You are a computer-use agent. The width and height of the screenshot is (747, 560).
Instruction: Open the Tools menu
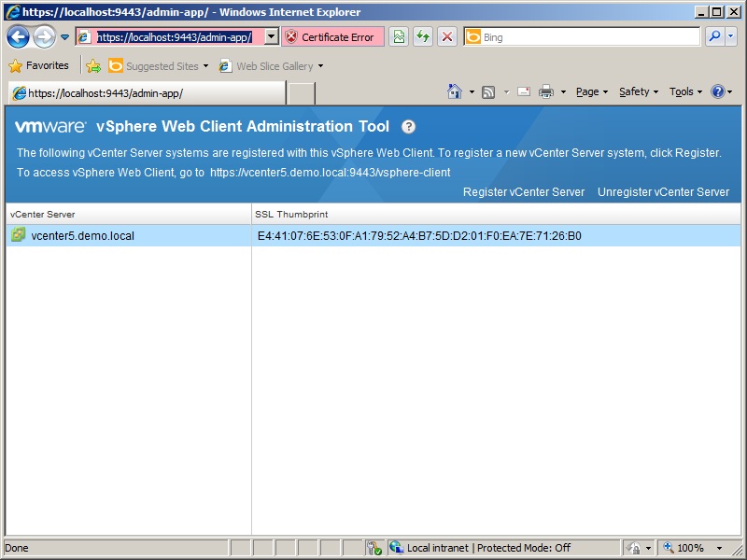[685, 91]
